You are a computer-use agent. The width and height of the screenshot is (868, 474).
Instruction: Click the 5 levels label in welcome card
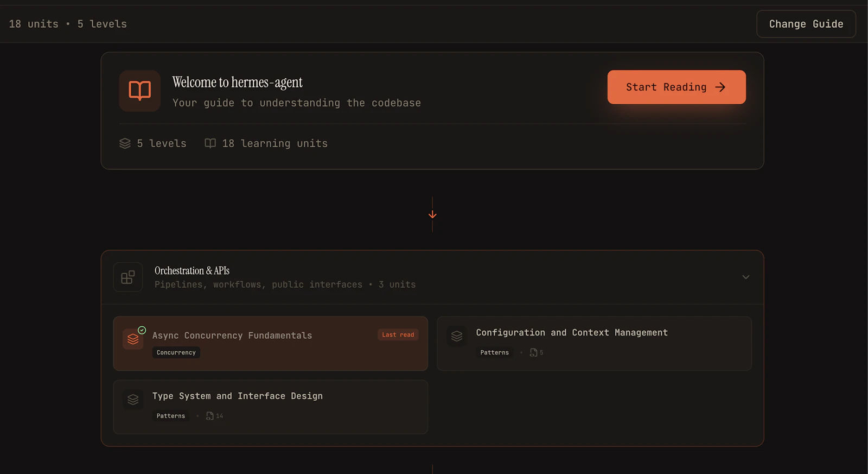click(x=162, y=143)
